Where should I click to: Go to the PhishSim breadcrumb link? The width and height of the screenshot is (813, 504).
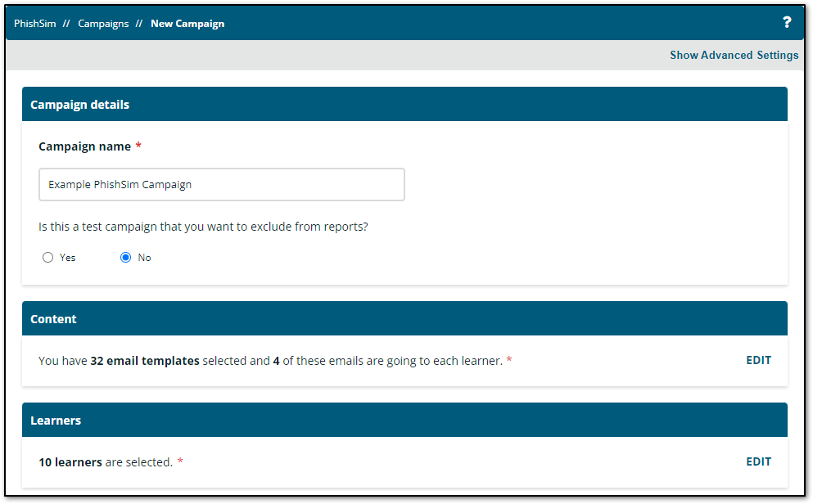(x=35, y=24)
